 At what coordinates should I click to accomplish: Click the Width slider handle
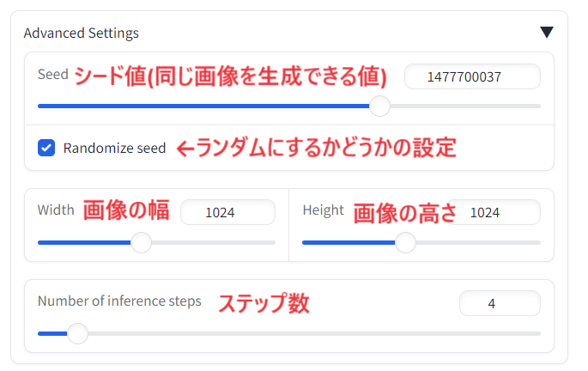(141, 242)
